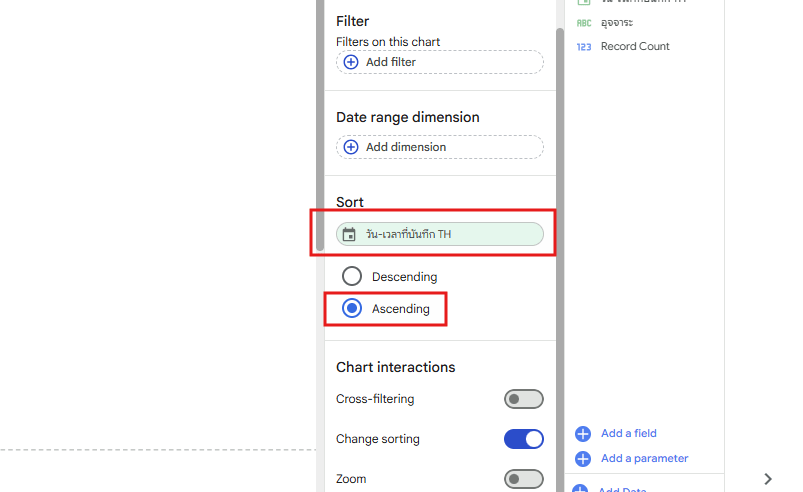
Task: Click the plus icon for Add a field
Action: click(583, 434)
